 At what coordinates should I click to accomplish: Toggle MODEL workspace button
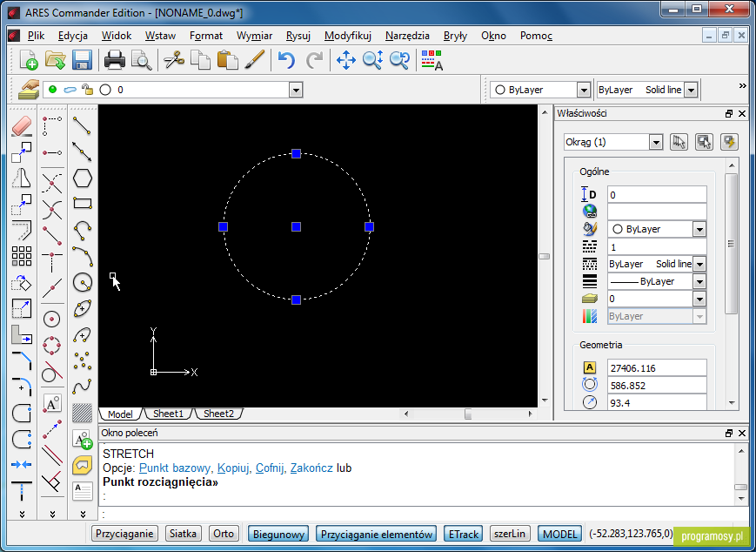point(559,534)
